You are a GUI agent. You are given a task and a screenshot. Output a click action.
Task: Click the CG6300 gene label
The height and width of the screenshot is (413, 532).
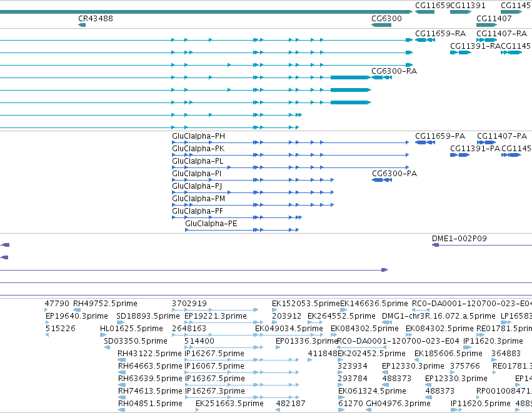click(x=386, y=19)
